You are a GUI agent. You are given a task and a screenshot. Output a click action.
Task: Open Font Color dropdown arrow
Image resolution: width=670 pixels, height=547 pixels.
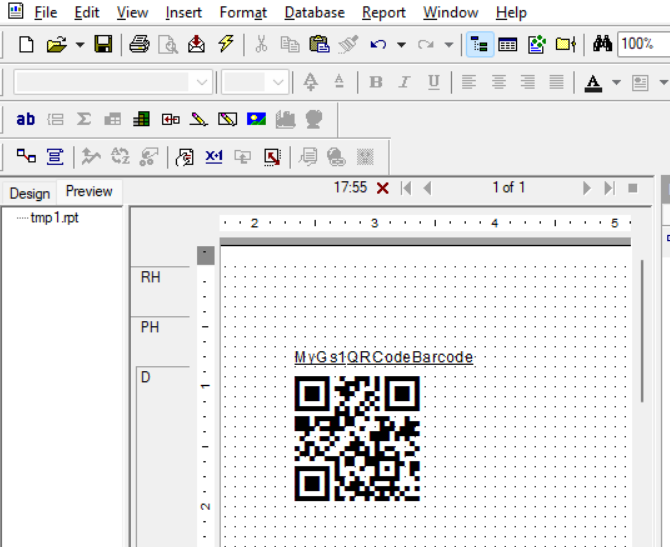tap(616, 82)
